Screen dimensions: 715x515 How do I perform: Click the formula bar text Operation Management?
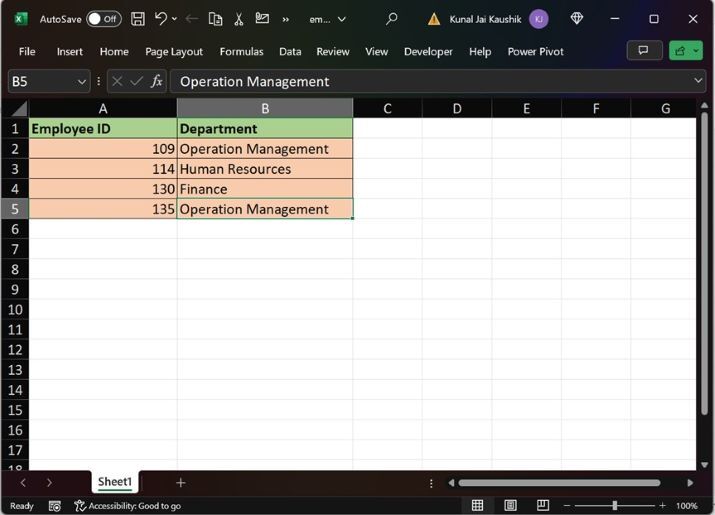pos(254,82)
